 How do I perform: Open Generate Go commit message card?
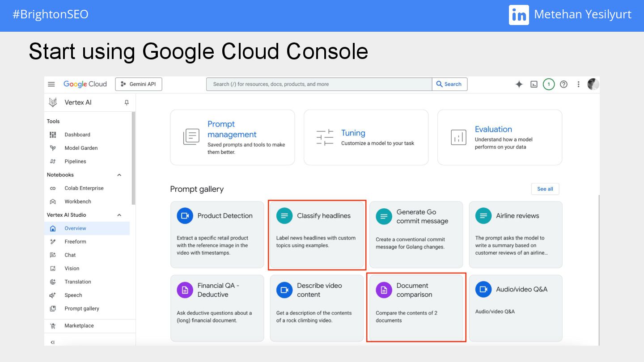[416, 235]
